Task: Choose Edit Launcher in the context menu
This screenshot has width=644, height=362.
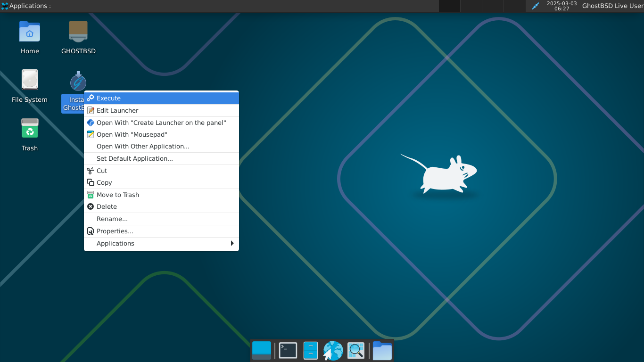Action: [x=161, y=110]
